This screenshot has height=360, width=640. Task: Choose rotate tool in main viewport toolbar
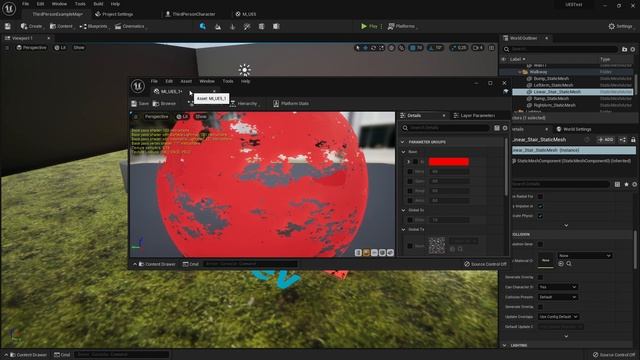click(373, 48)
